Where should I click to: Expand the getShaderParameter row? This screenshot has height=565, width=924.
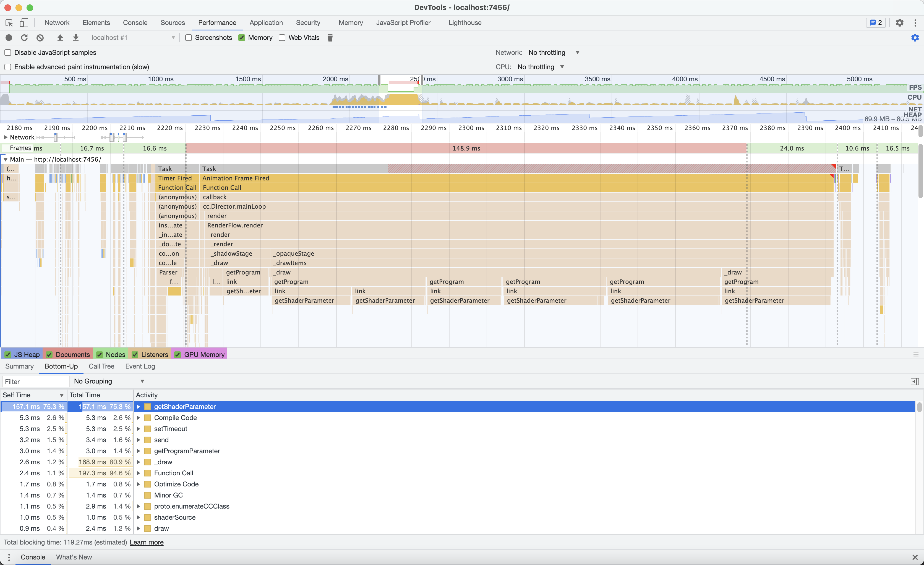click(138, 407)
